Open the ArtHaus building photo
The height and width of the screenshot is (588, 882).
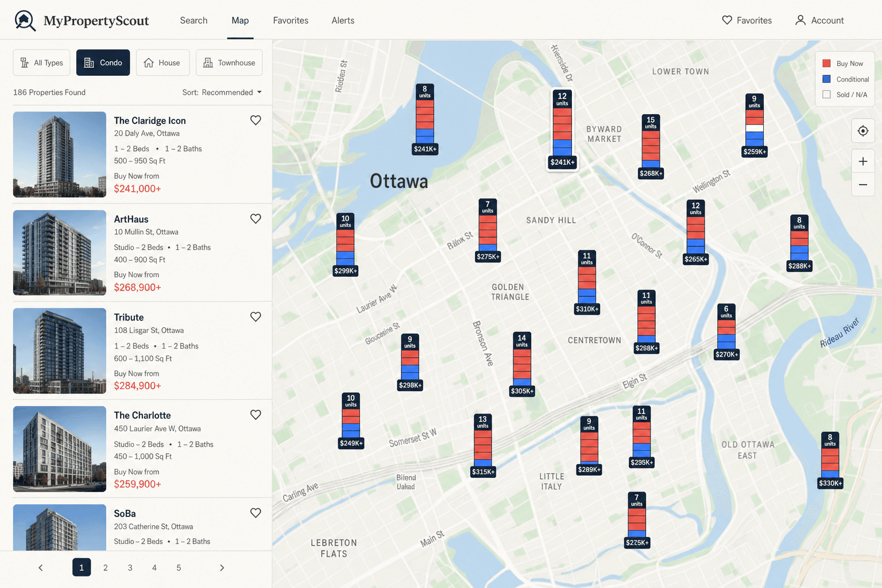(60, 253)
